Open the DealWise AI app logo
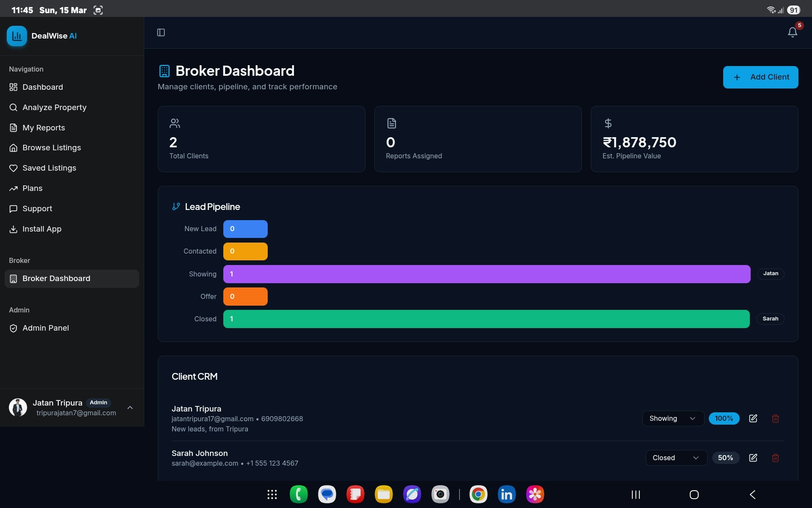This screenshot has height=508, width=812. pyautogui.click(x=17, y=36)
